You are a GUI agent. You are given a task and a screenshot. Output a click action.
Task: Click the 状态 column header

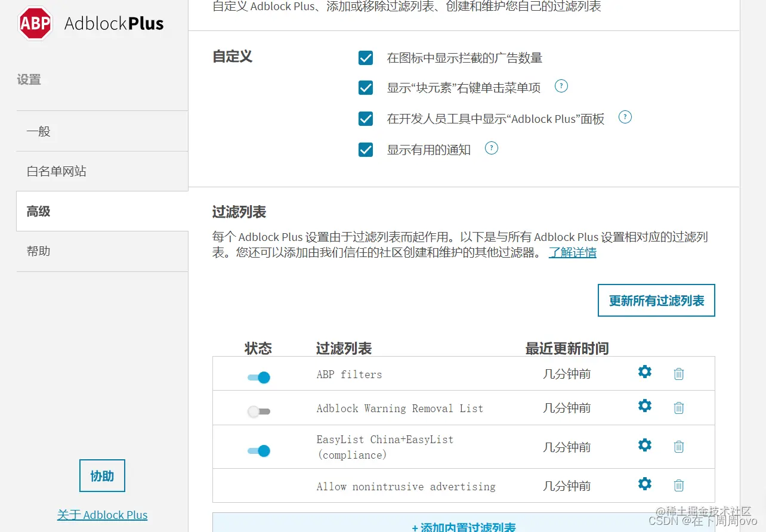tap(258, 348)
